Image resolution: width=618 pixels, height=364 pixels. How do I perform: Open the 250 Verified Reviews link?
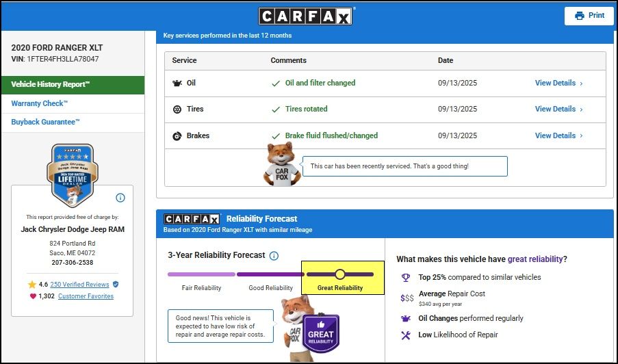(x=79, y=285)
